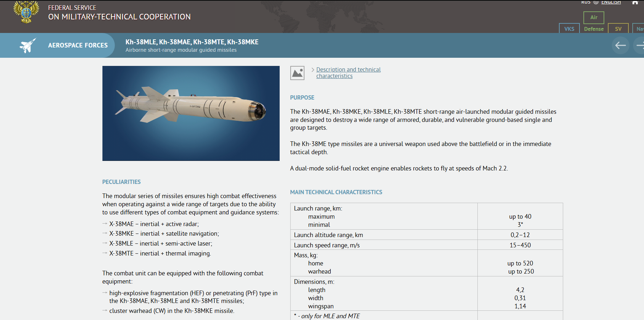
Task: Click the Kh-38 missile photo
Action: coord(191,113)
